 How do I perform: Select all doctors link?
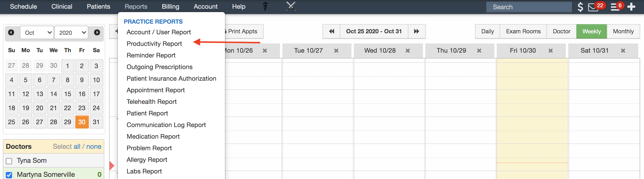(x=77, y=146)
